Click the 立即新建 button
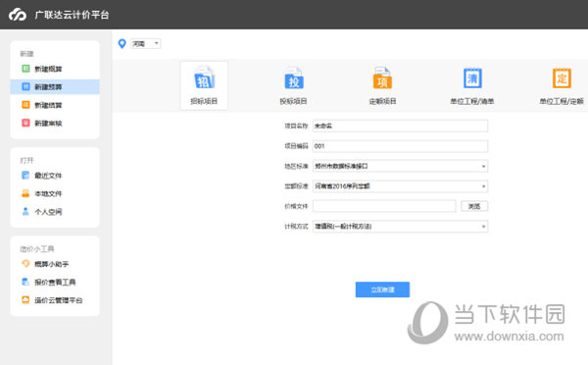 (382, 289)
